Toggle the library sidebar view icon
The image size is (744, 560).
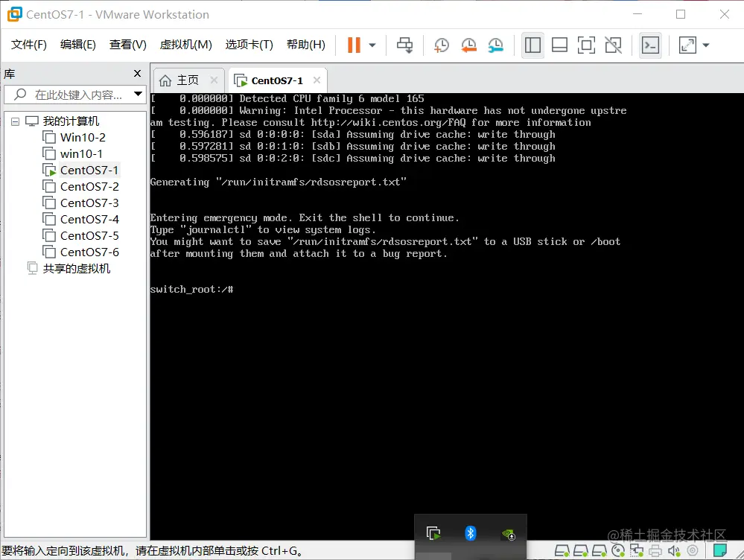pos(532,45)
